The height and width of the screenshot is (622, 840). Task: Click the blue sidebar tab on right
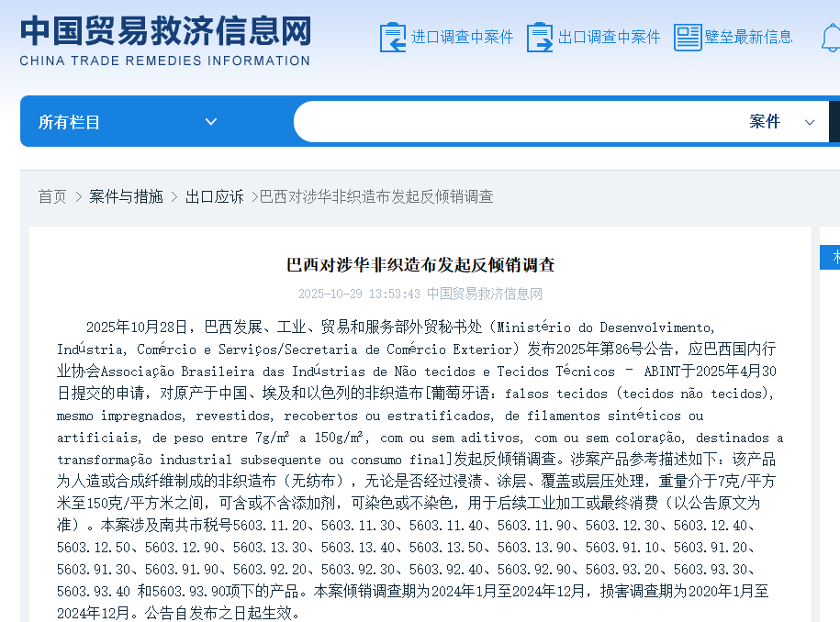coord(830,258)
